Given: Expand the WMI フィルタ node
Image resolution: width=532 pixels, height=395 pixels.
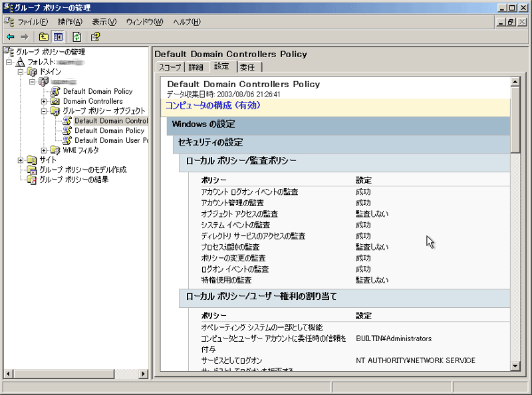Looking at the screenshot, I should [x=44, y=150].
